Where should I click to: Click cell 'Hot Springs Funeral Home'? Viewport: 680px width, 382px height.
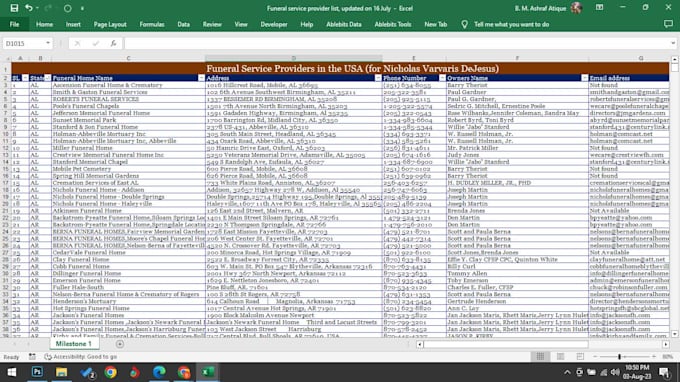pos(128,308)
